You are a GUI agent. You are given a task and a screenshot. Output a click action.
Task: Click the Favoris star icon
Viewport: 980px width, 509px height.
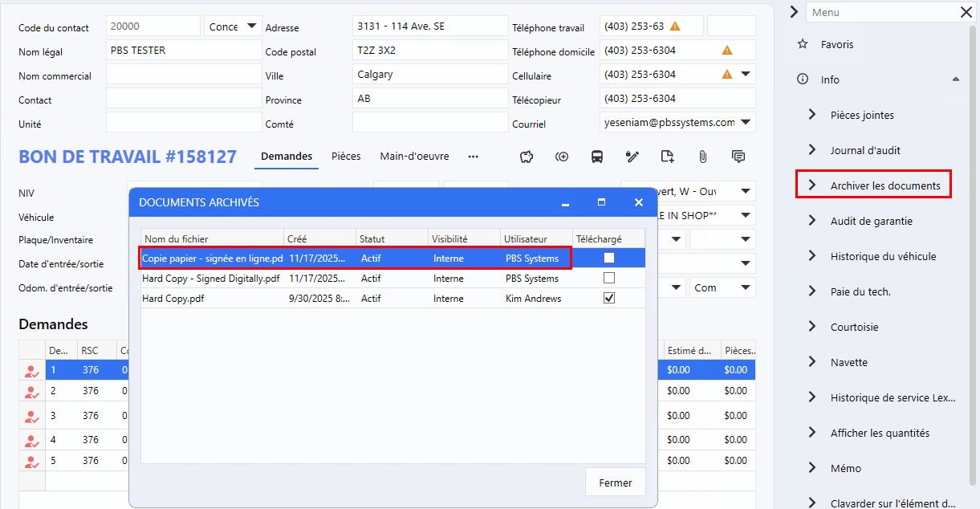(x=803, y=45)
